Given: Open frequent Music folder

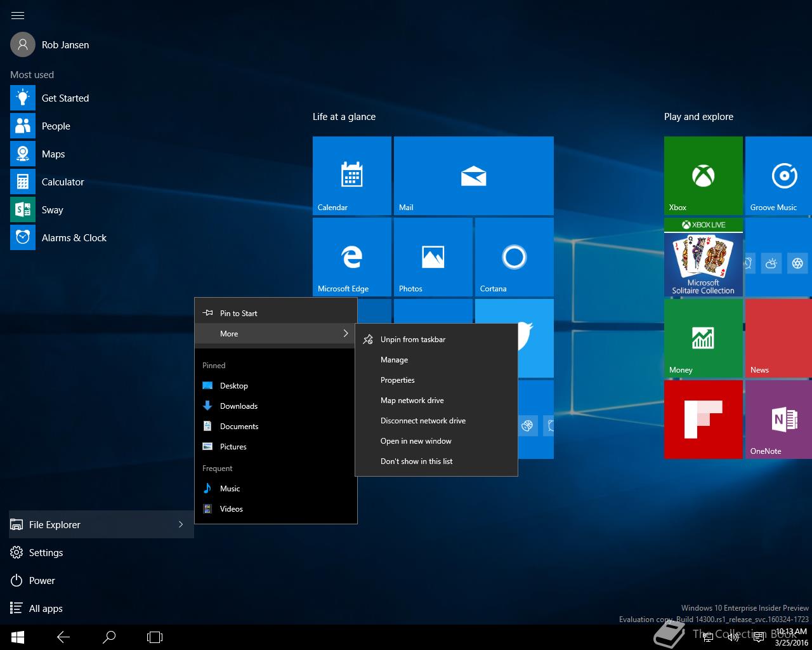Looking at the screenshot, I should (x=276, y=488).
